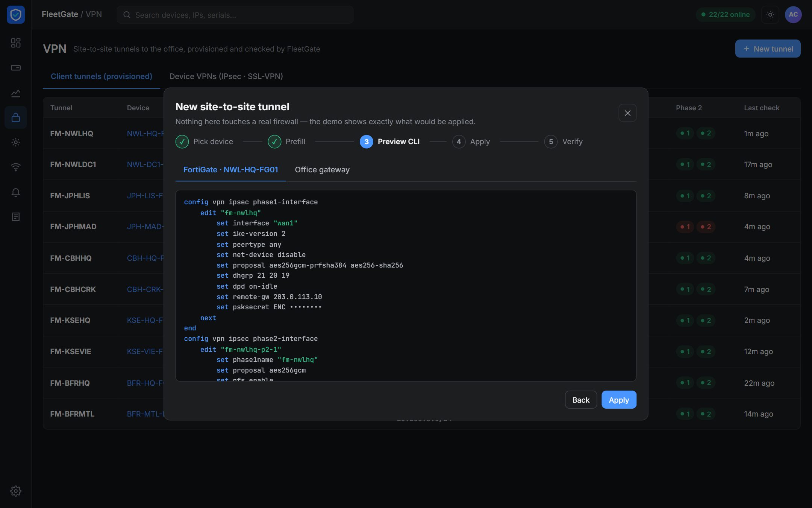Click the Last check column header
812x508 pixels.
pos(762,108)
